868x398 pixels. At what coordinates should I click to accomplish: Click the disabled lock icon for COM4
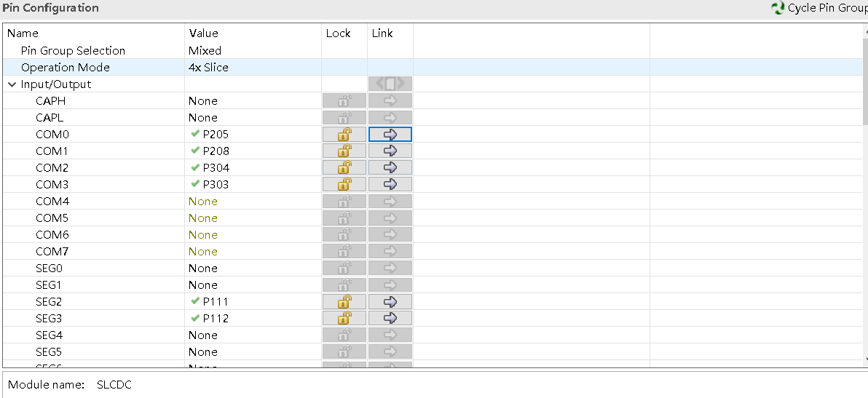point(344,202)
